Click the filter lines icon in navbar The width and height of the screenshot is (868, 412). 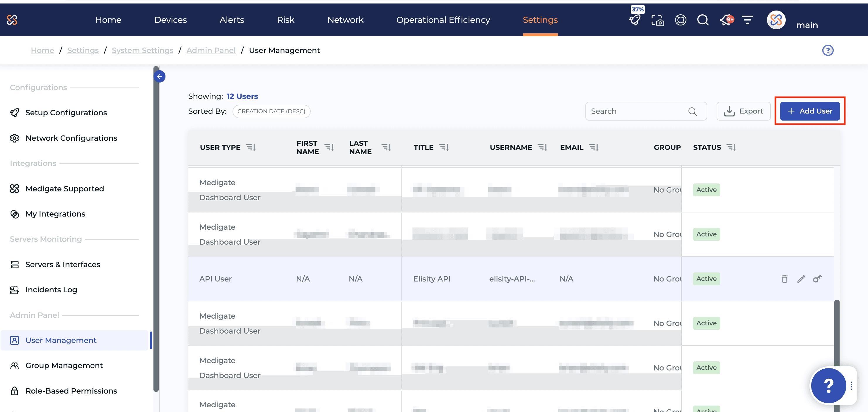[747, 20]
